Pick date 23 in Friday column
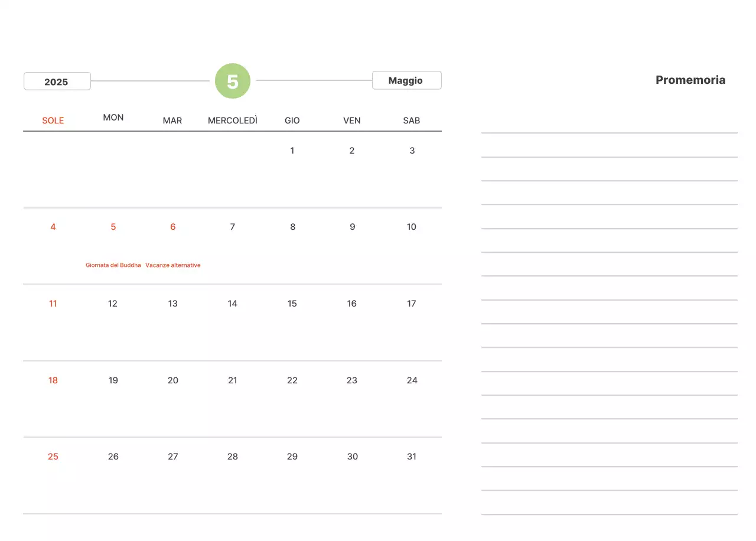This screenshot has width=756, height=541. click(352, 380)
